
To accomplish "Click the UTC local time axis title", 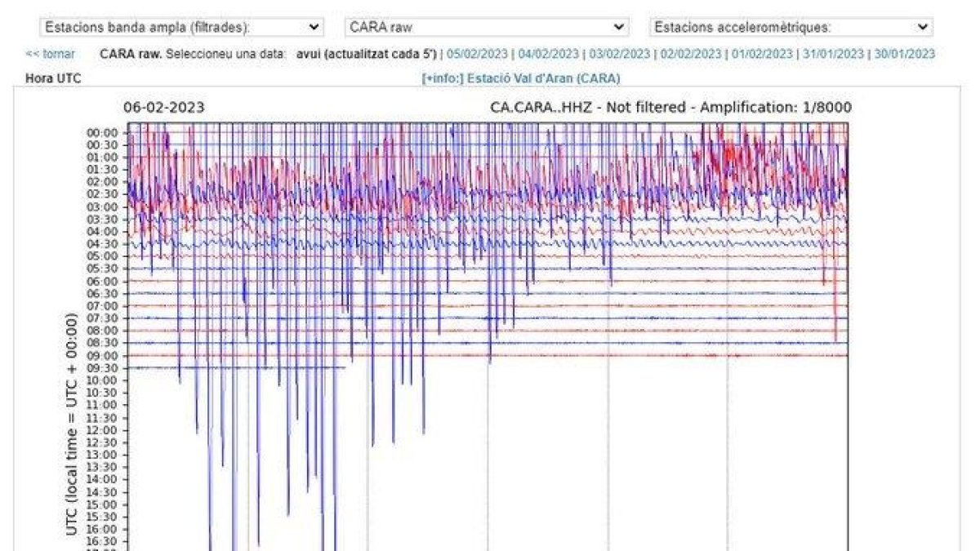I will point(73,424).
